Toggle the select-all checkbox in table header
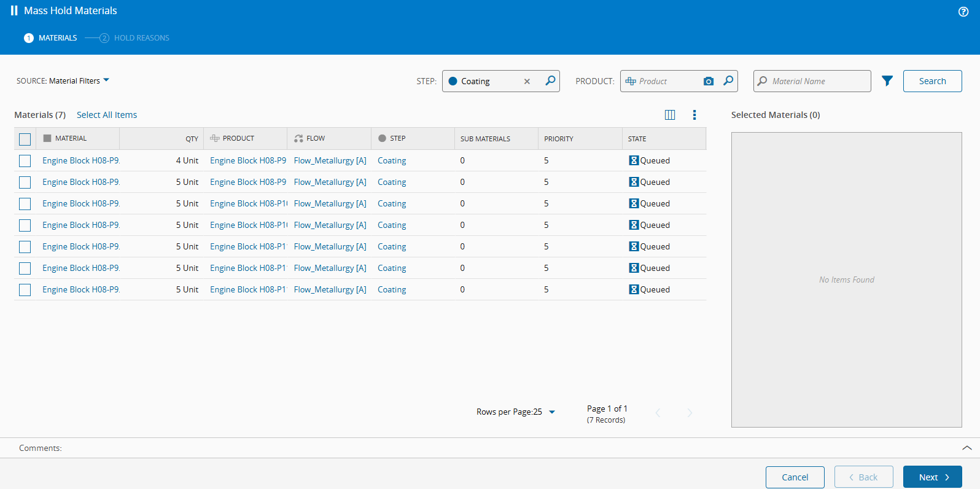 pyautogui.click(x=25, y=139)
